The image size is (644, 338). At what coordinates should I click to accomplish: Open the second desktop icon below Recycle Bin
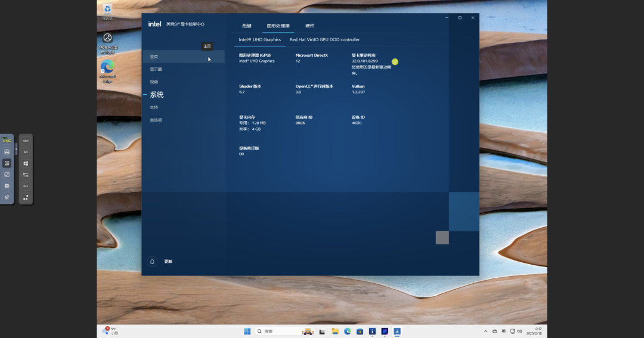(x=107, y=43)
